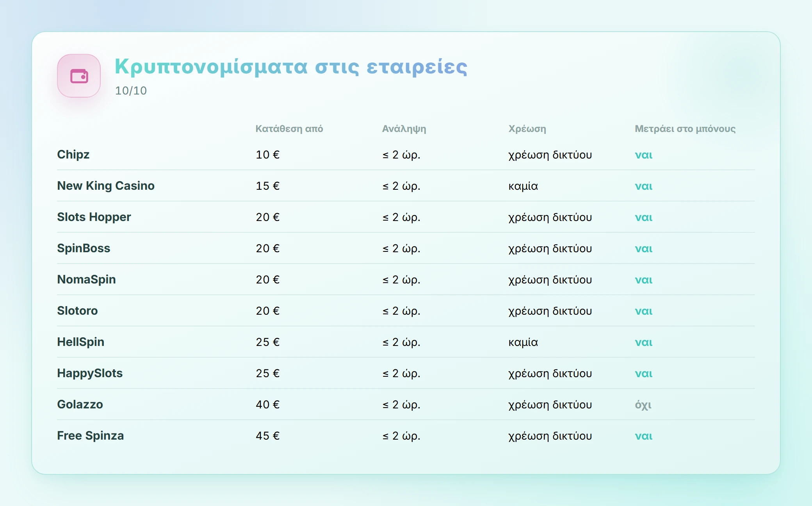The image size is (812, 506).
Task: Click the 10/10 counter text
Action: 131,91
